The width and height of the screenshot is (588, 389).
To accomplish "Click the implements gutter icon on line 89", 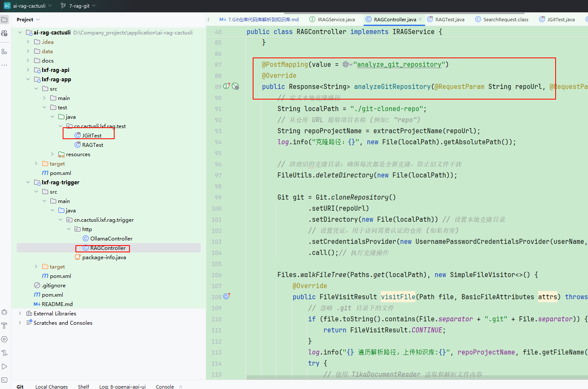I will click(x=227, y=86).
